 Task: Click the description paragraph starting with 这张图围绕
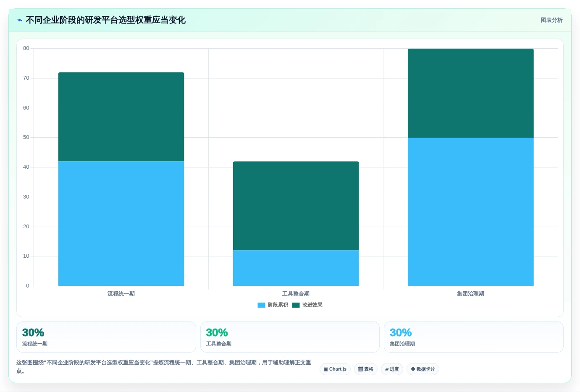coord(164,367)
